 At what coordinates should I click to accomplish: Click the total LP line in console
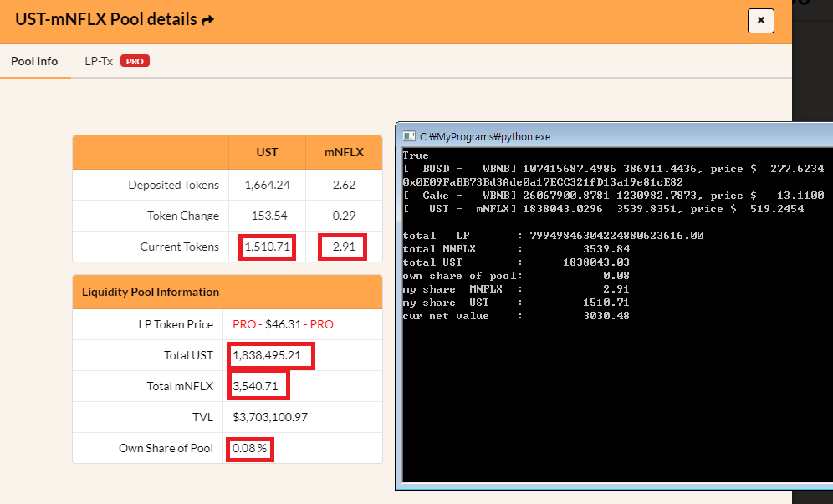click(553, 235)
